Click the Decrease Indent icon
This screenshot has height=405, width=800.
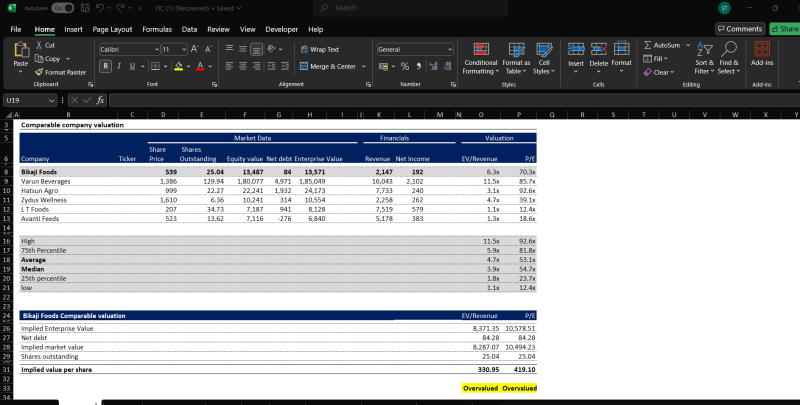271,66
